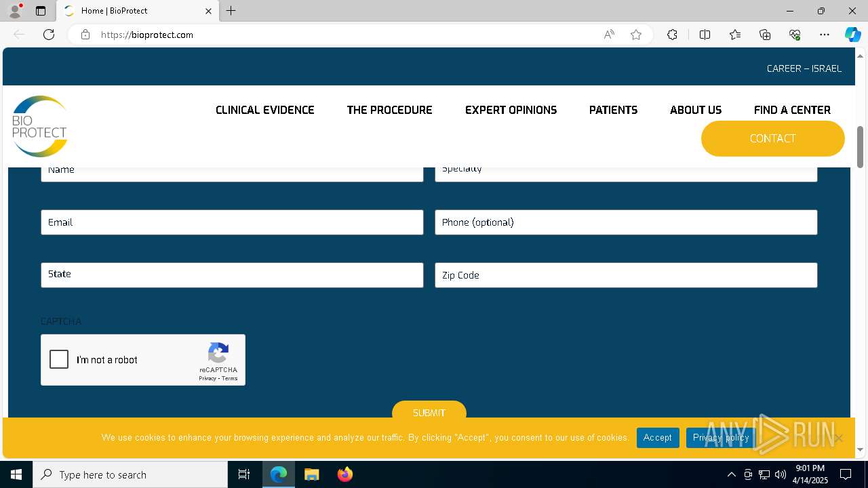Open the CAREER – ISRAEL link

[x=804, y=68]
